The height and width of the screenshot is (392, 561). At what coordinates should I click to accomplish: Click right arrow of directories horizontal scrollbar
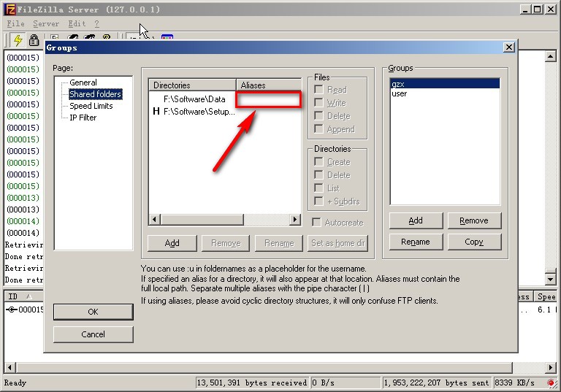click(x=295, y=219)
